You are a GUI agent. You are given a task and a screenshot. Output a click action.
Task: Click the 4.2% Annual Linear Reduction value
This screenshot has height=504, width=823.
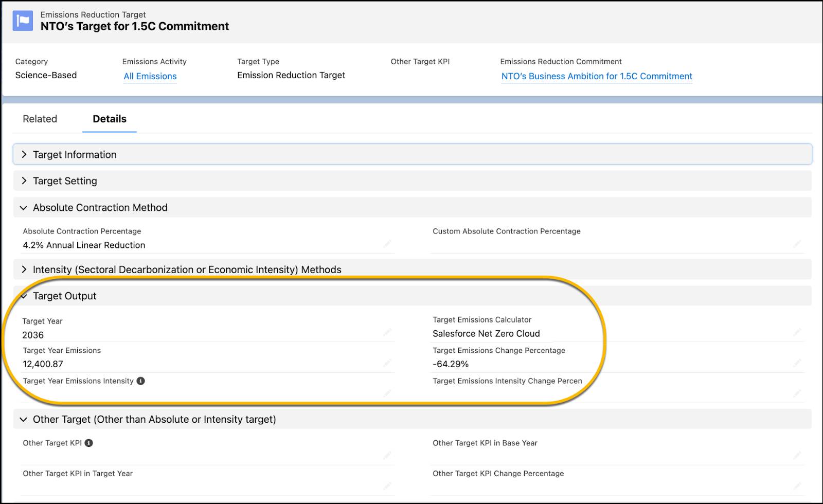84,245
